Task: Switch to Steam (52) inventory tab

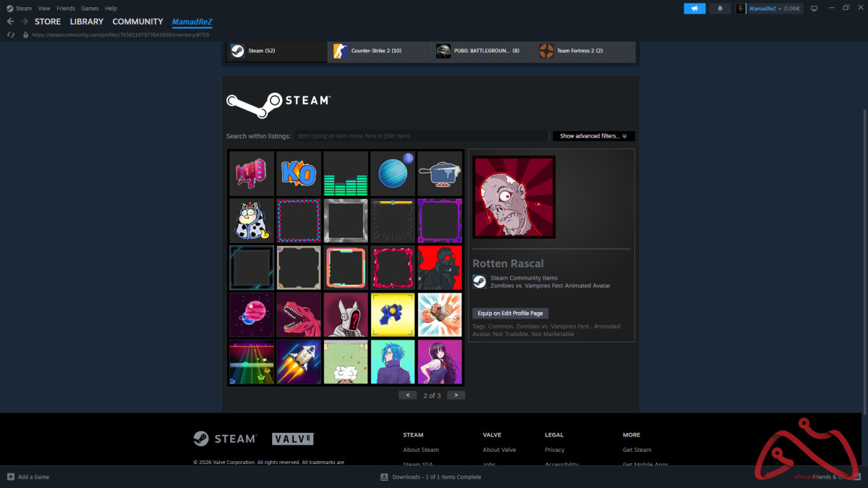Action: click(276, 51)
